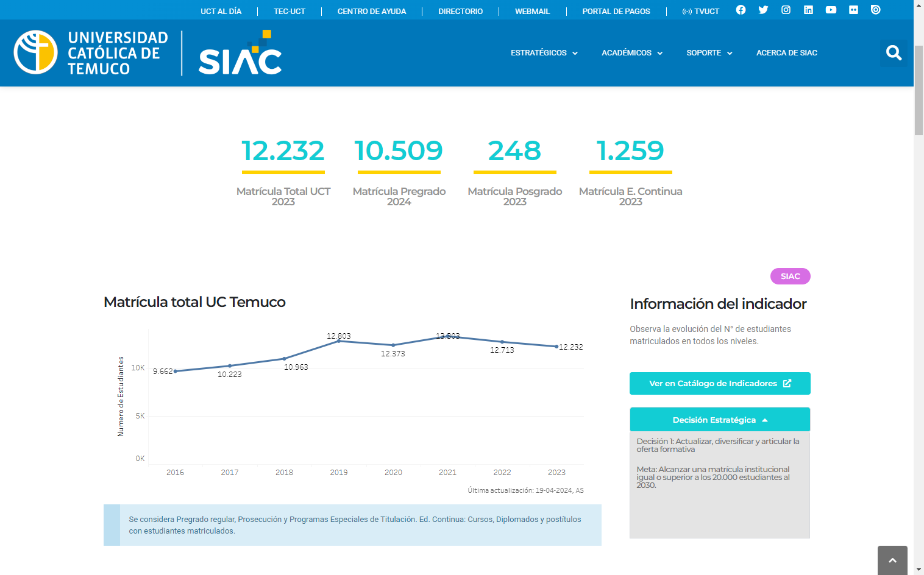Open the Flickr social icon
This screenshot has width=924, height=575.
[853, 10]
